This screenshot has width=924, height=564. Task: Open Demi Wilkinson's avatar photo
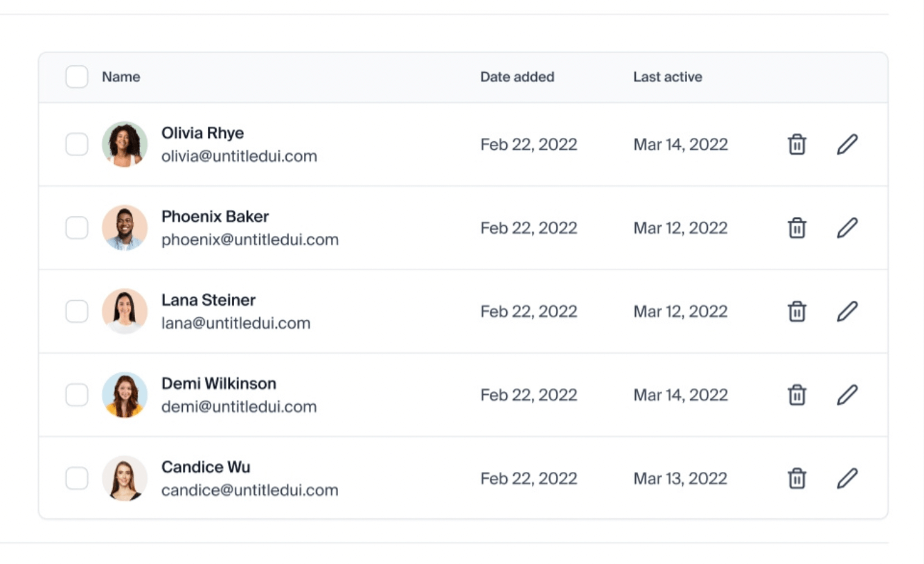125,395
